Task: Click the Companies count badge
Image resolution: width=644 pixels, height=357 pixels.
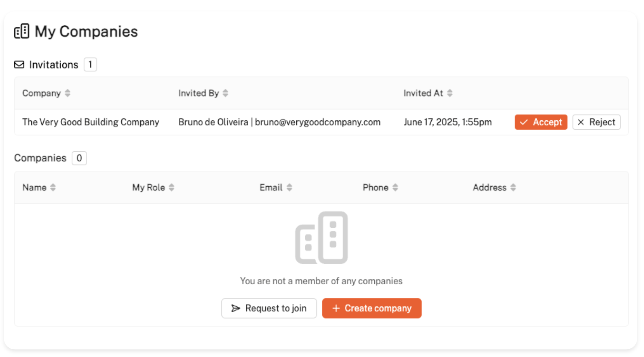Action: pos(79,158)
